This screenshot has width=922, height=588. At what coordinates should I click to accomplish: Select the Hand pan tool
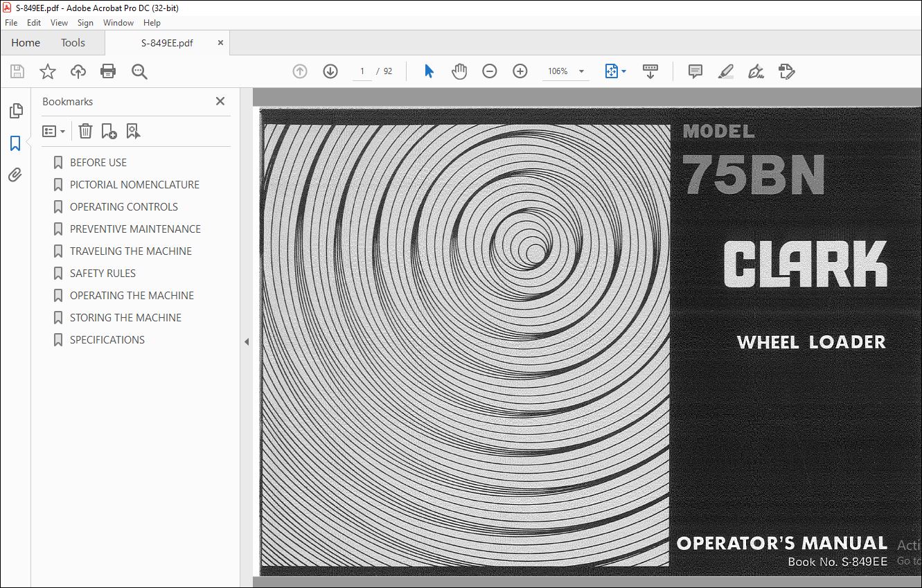coord(459,71)
